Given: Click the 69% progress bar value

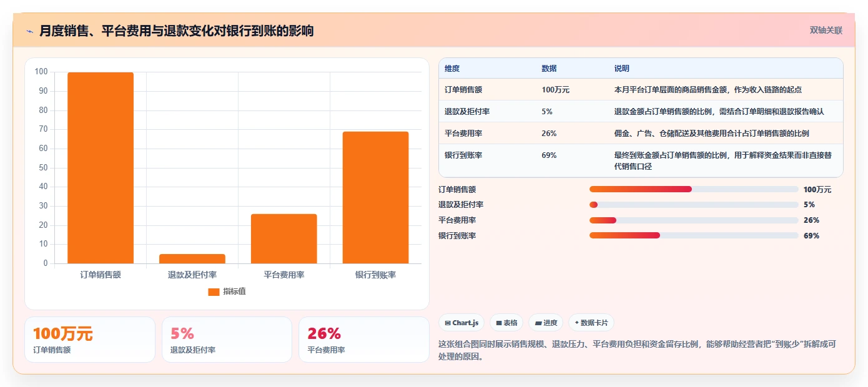Looking at the screenshot, I should 811,236.
